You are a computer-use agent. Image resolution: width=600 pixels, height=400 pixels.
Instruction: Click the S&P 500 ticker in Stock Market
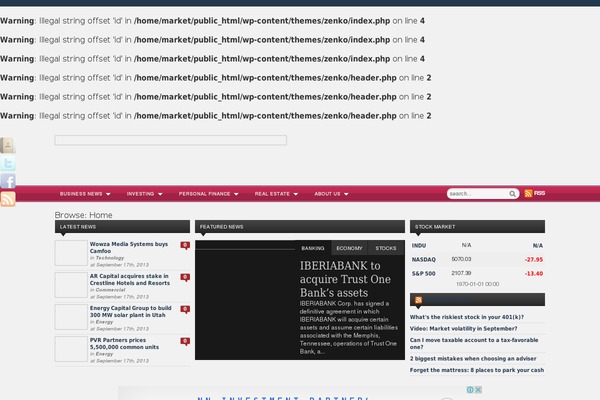tap(424, 274)
